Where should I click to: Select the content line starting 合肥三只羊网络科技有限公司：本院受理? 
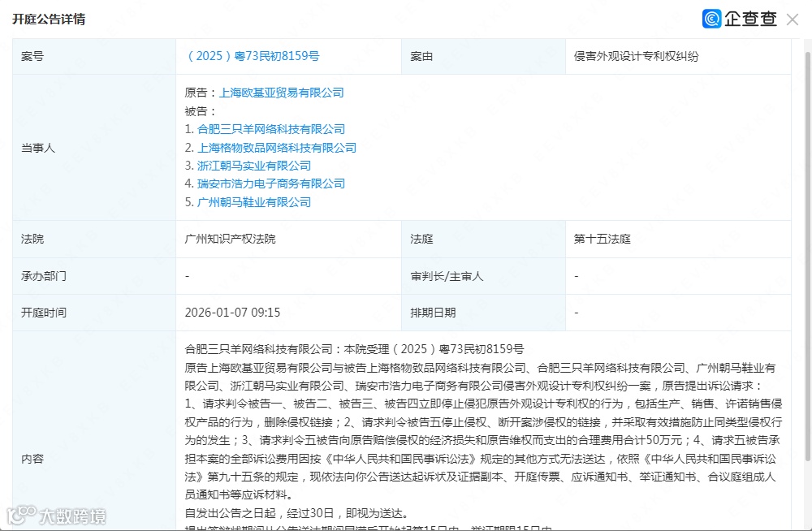click(354, 349)
